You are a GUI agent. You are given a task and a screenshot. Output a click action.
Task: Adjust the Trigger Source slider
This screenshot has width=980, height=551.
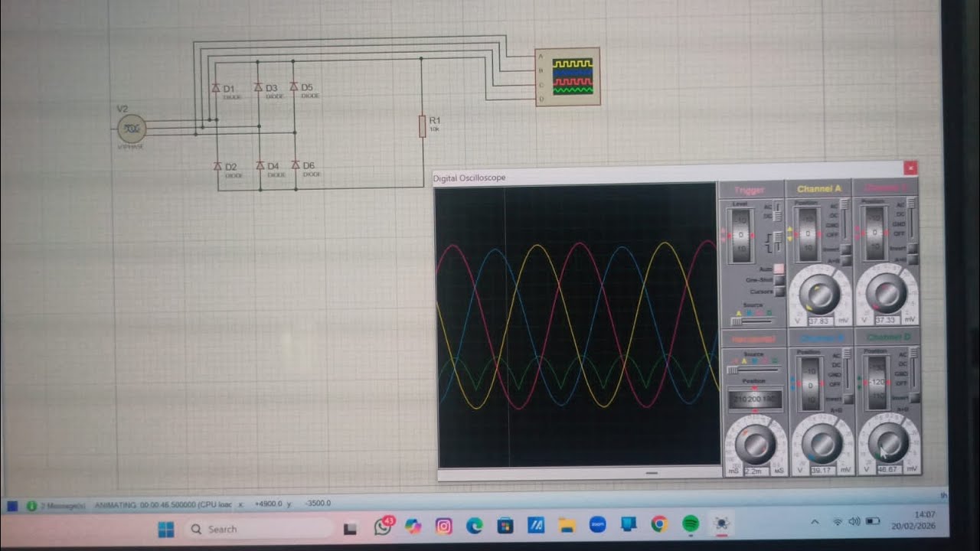coord(752,321)
